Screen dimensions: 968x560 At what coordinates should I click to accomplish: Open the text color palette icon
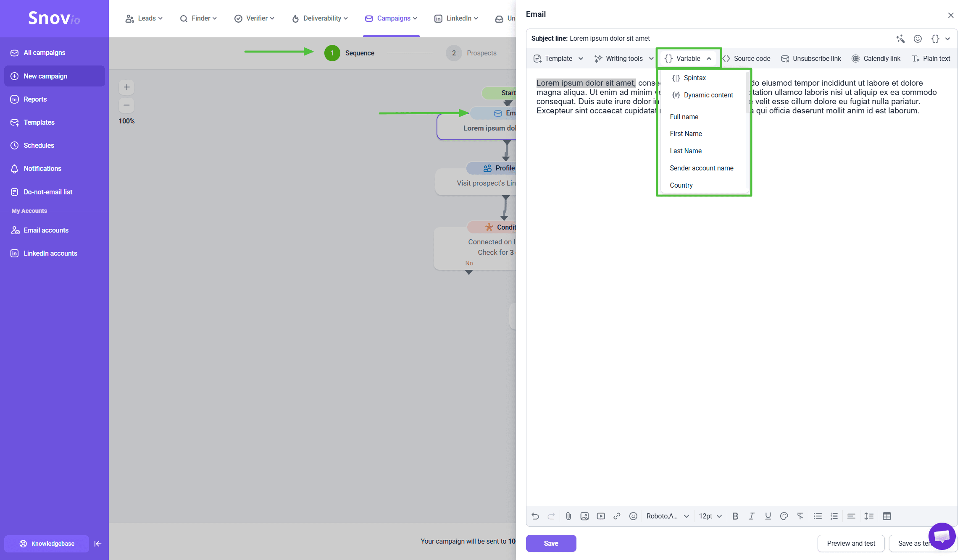click(x=784, y=516)
